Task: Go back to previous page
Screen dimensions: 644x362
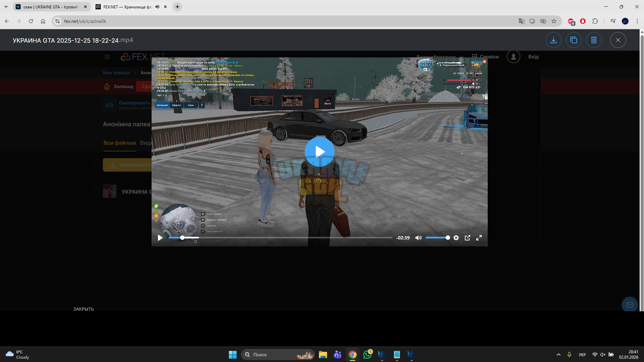Action: tap(7, 21)
